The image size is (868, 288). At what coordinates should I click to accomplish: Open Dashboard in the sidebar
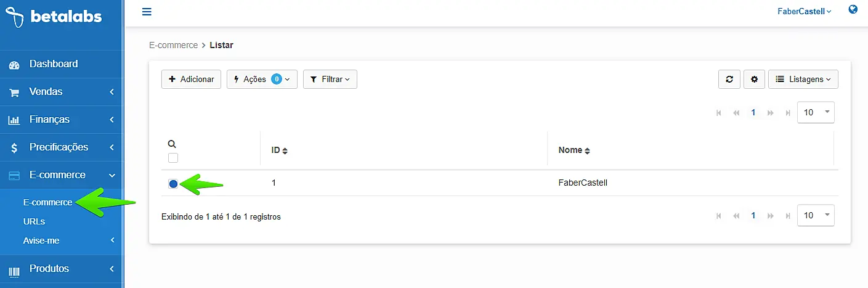(54, 64)
